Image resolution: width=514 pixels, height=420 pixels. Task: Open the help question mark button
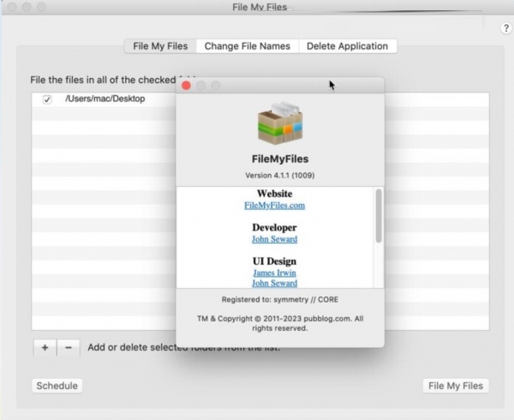coord(506,28)
